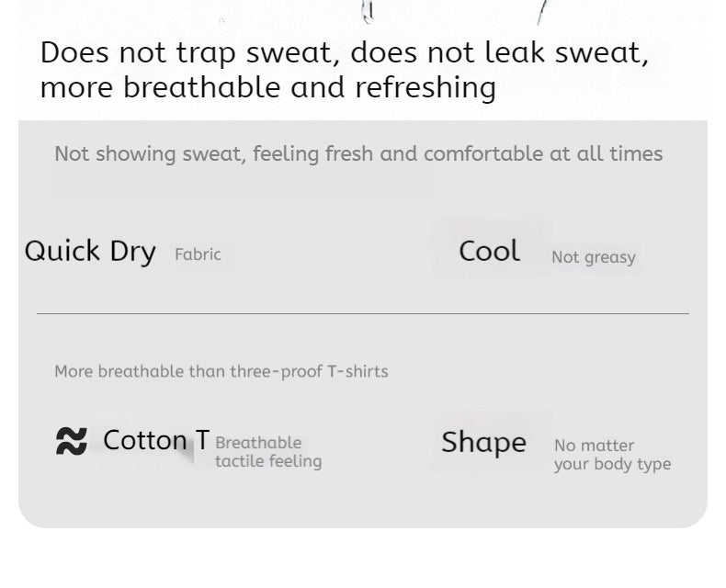Click "More breathable than three-proof T-shirts" text

tap(221, 371)
